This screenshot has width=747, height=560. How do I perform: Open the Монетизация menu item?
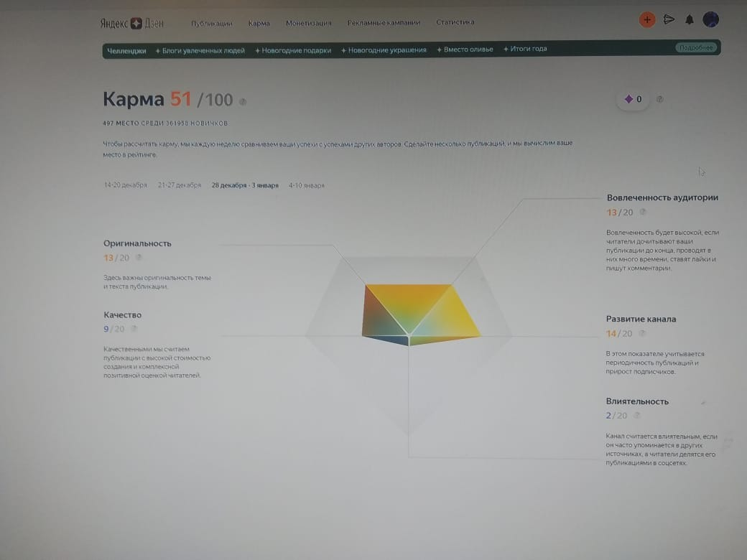tap(308, 23)
